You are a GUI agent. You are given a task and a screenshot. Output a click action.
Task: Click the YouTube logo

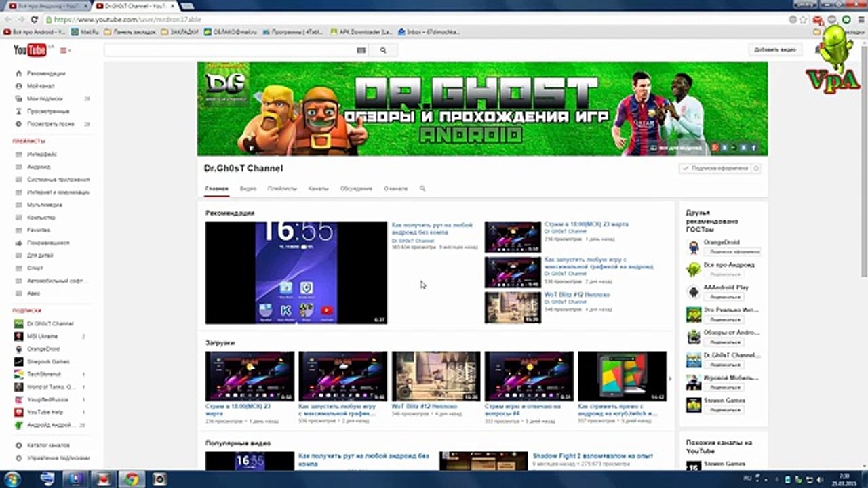pos(30,50)
